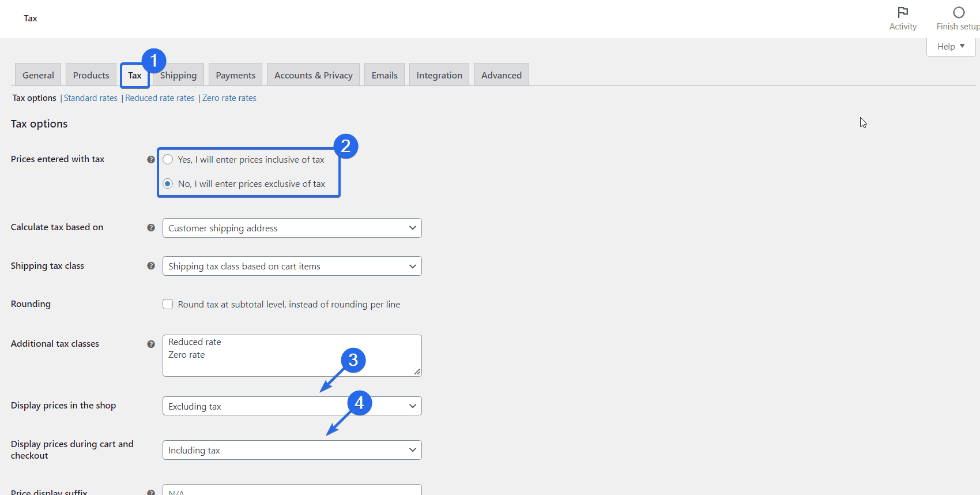Click help icon for Additional tax classes
This screenshot has height=495, width=980.
click(151, 344)
